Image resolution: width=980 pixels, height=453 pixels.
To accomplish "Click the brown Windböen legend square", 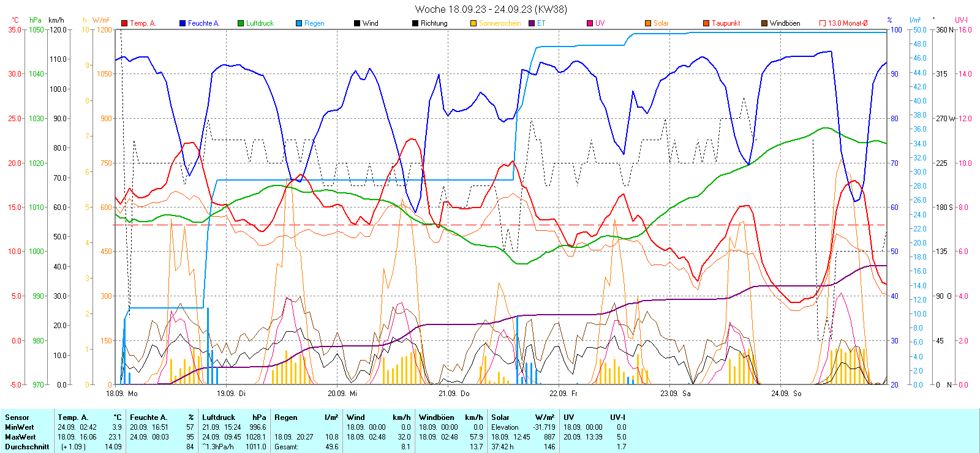I will (x=764, y=23).
